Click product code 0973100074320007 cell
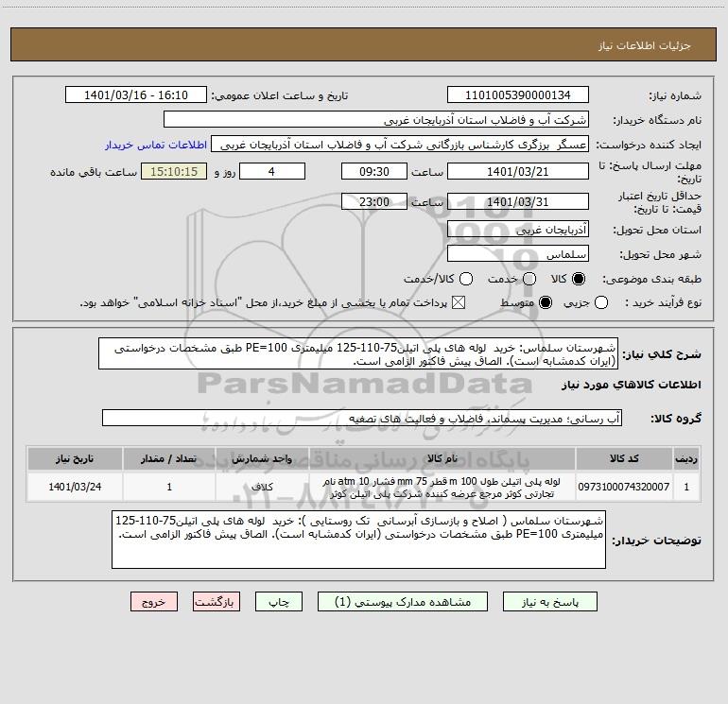 click(x=624, y=487)
